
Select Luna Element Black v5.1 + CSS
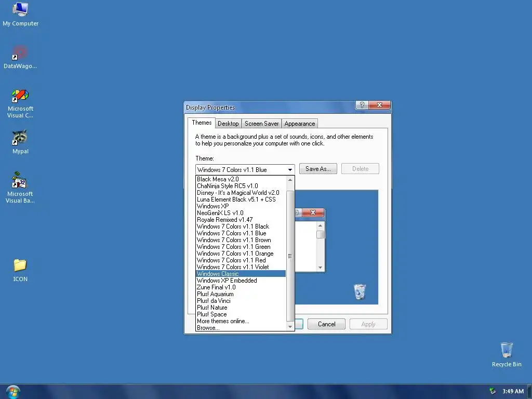point(241,199)
